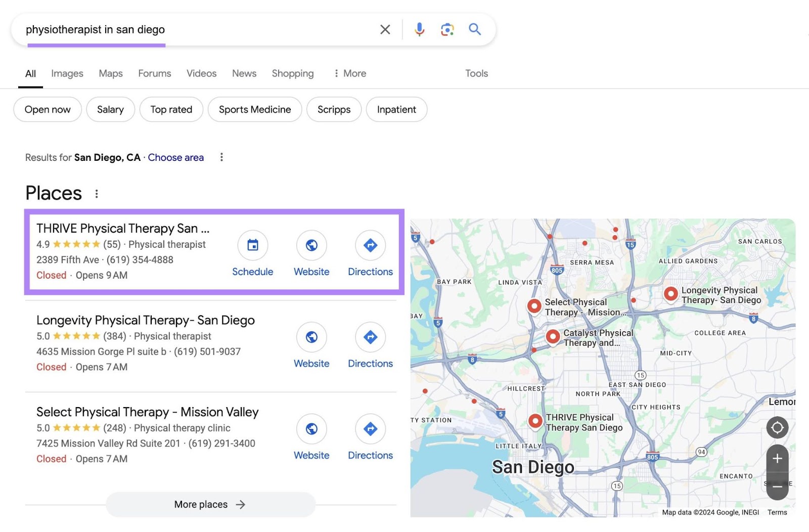Viewport: 809px width, 532px height.
Task: Switch to the Images tab
Action: click(x=67, y=73)
